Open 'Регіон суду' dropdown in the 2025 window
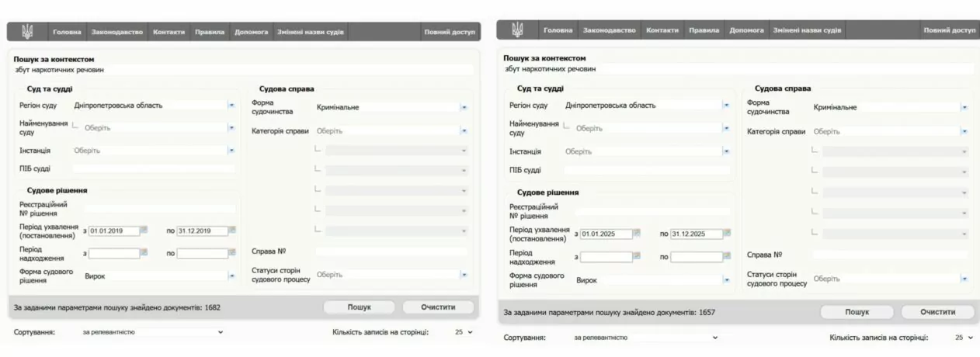The image size is (980, 357). (x=726, y=105)
